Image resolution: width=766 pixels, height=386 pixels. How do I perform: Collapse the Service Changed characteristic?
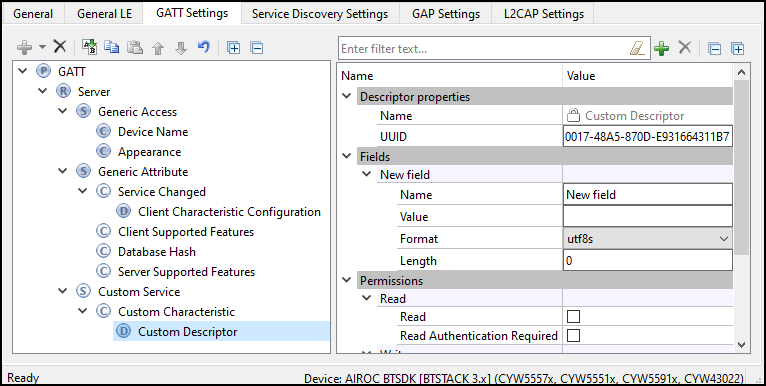[x=83, y=191]
